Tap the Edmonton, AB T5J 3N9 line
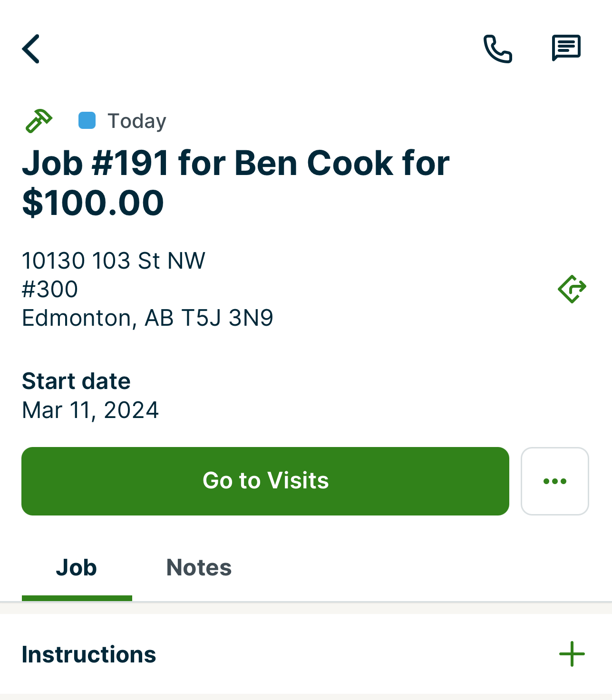The width and height of the screenshot is (612, 700). 147,318
